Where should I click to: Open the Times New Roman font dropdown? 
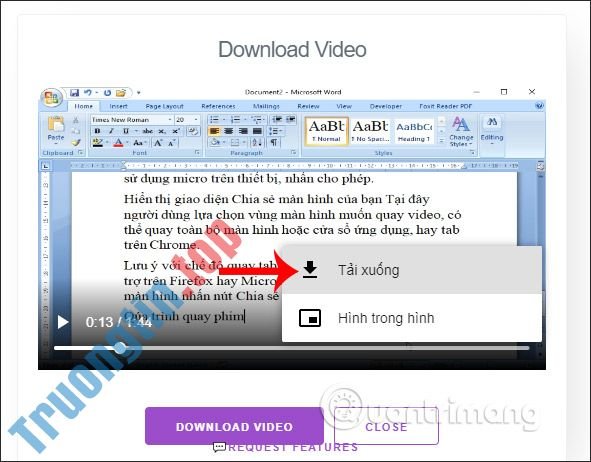coord(170,120)
